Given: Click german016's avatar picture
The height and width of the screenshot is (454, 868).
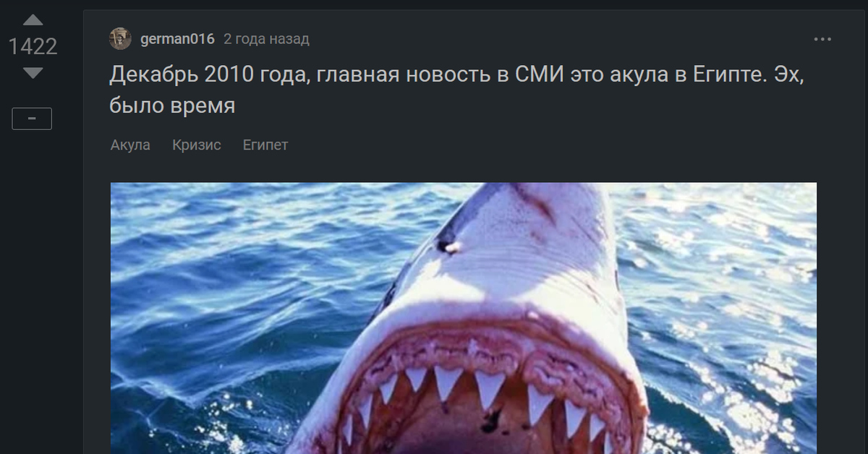Looking at the screenshot, I should pyautogui.click(x=120, y=39).
